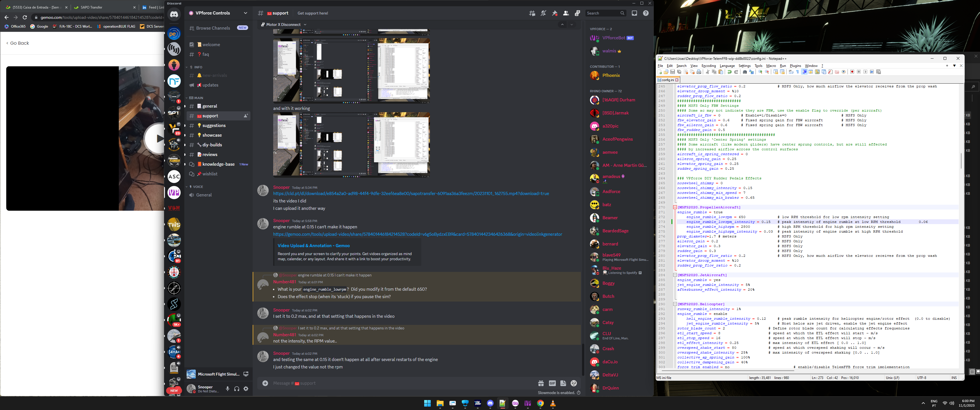
Task: Toggle Word wrap icon in Notepad++
Action: point(791,72)
